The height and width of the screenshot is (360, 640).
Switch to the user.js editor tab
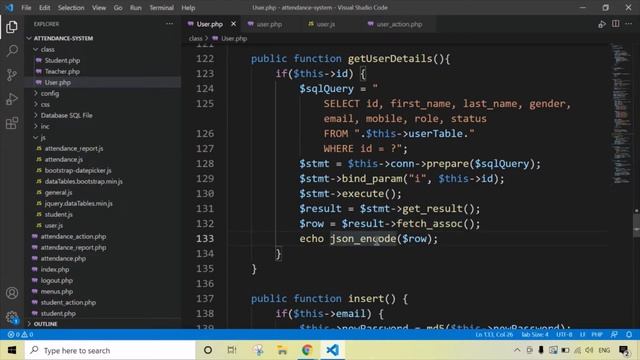tap(326, 24)
